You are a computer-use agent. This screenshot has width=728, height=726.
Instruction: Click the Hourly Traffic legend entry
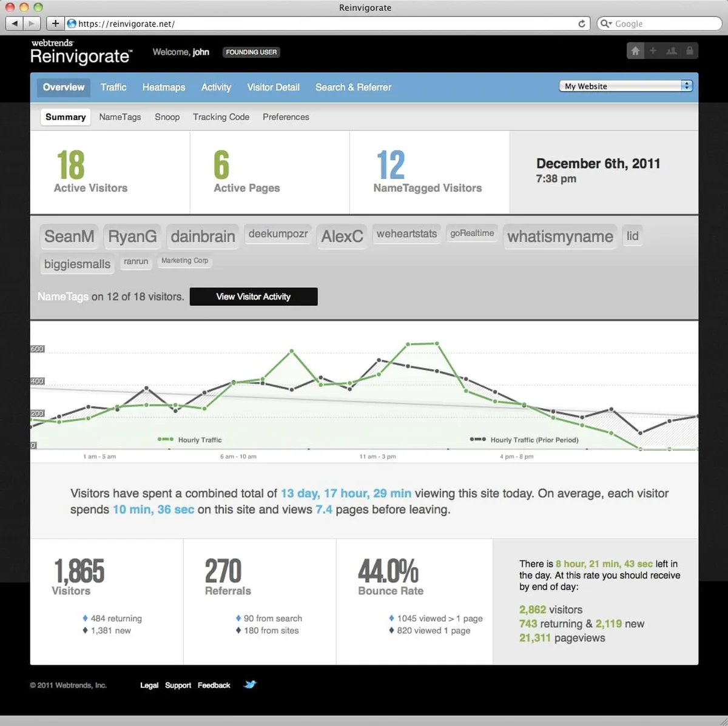point(189,440)
